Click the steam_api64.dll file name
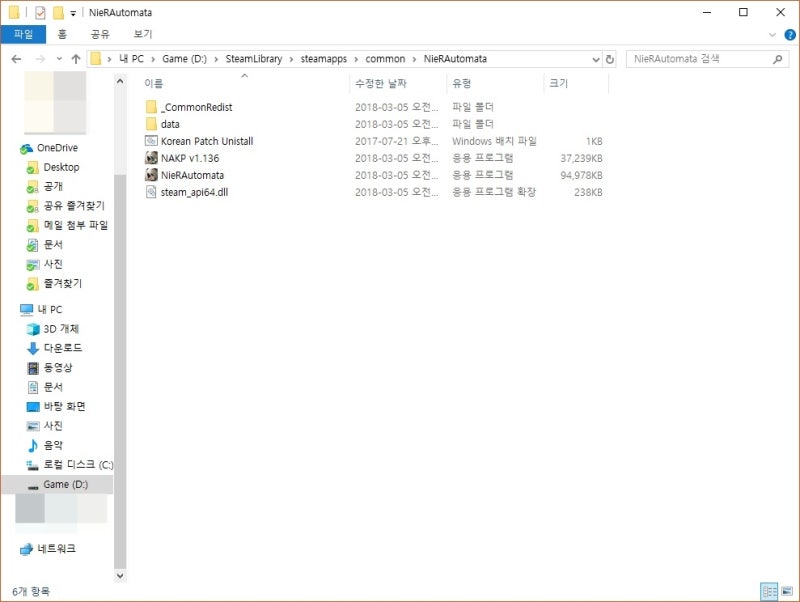This screenshot has width=800, height=602. click(194, 192)
